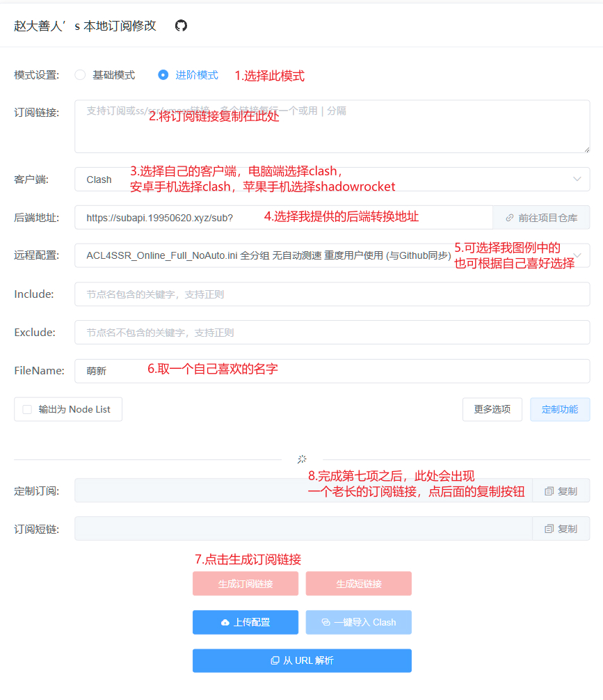
Task: Copy the 订阅短链 with its 复制 button
Action: coord(561,529)
